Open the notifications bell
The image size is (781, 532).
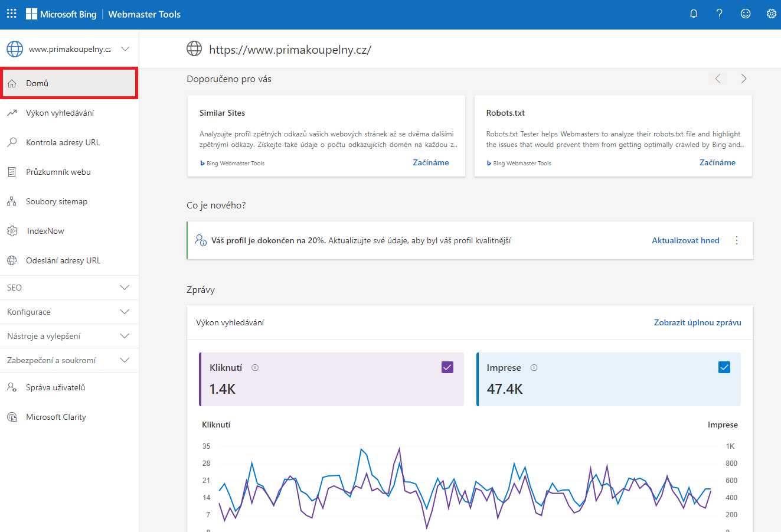click(x=694, y=14)
